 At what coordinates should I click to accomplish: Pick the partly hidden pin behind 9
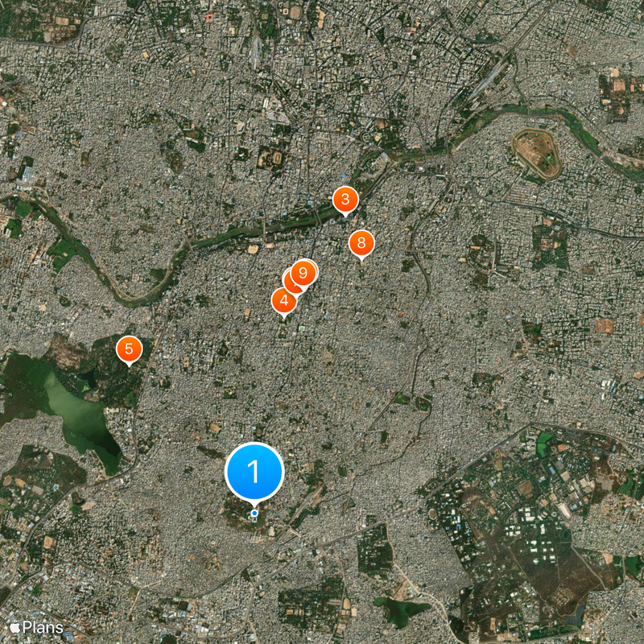click(289, 283)
